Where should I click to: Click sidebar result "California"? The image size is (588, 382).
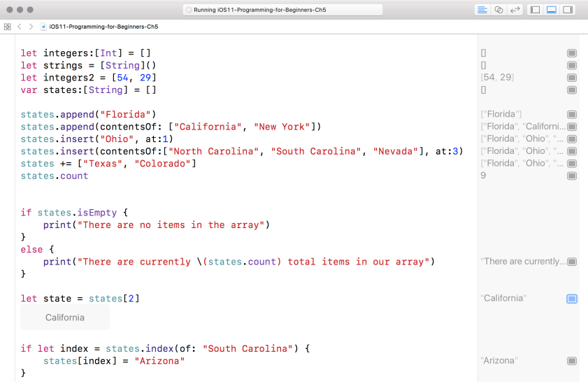pos(503,298)
